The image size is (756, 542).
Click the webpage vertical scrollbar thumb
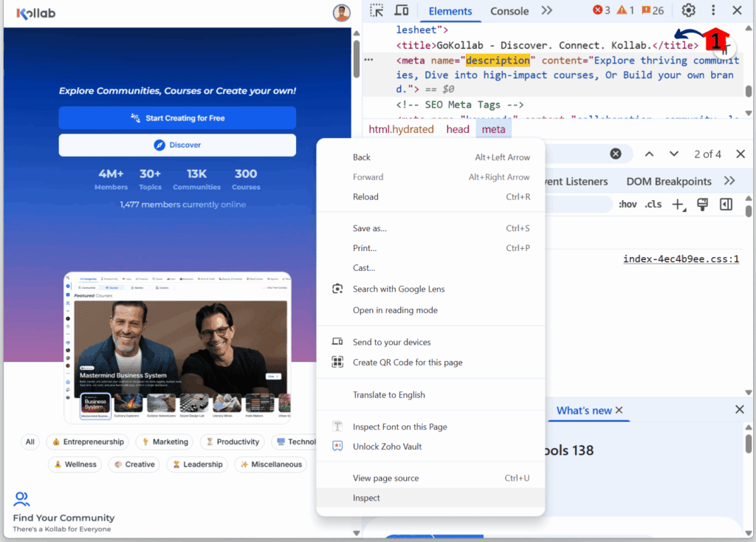coord(357,59)
